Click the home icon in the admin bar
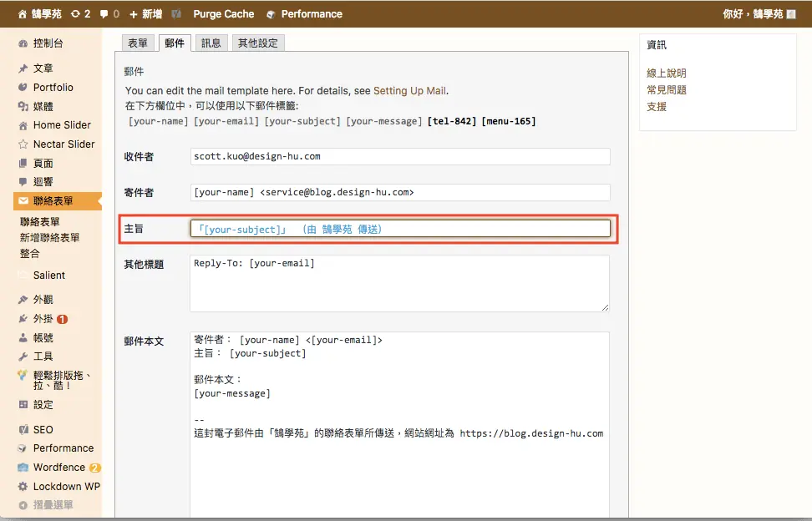Screen dimensions: 812x521 (23, 14)
